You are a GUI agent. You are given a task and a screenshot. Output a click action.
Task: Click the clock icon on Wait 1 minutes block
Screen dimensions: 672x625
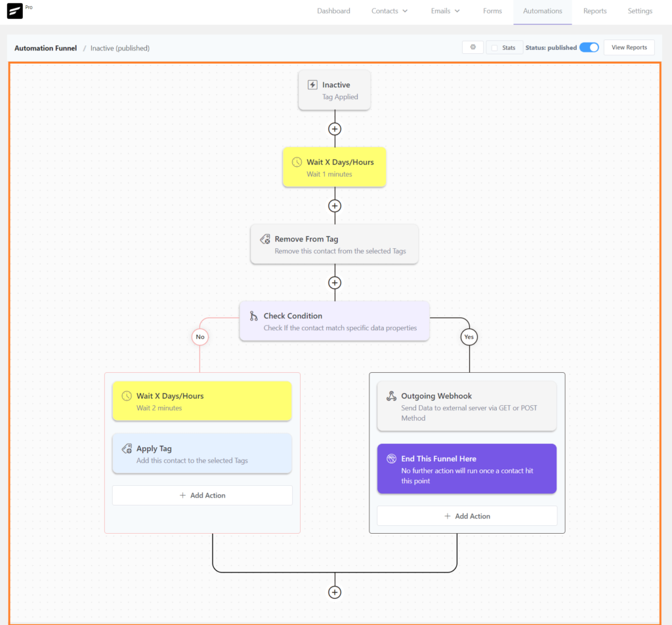[297, 162]
